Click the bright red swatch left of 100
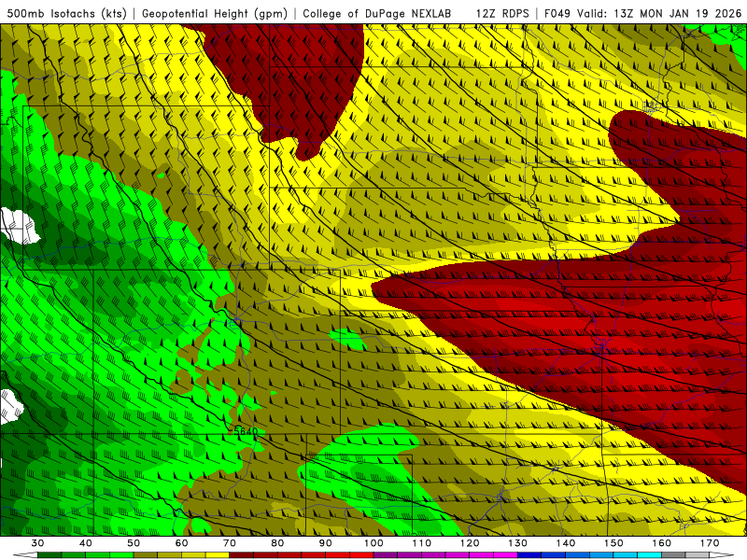Viewport: 747px width, 560px height. pos(361,555)
